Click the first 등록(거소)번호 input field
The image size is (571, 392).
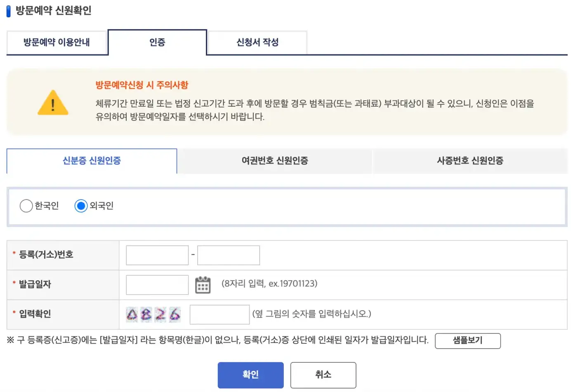tap(157, 255)
